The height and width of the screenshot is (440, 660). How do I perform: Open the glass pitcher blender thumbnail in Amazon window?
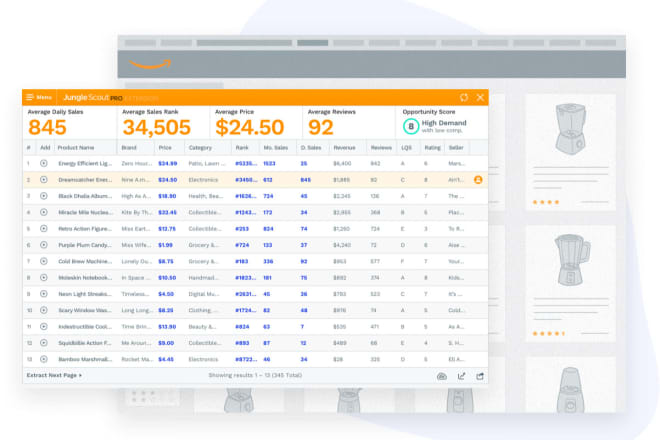[x=572, y=260]
